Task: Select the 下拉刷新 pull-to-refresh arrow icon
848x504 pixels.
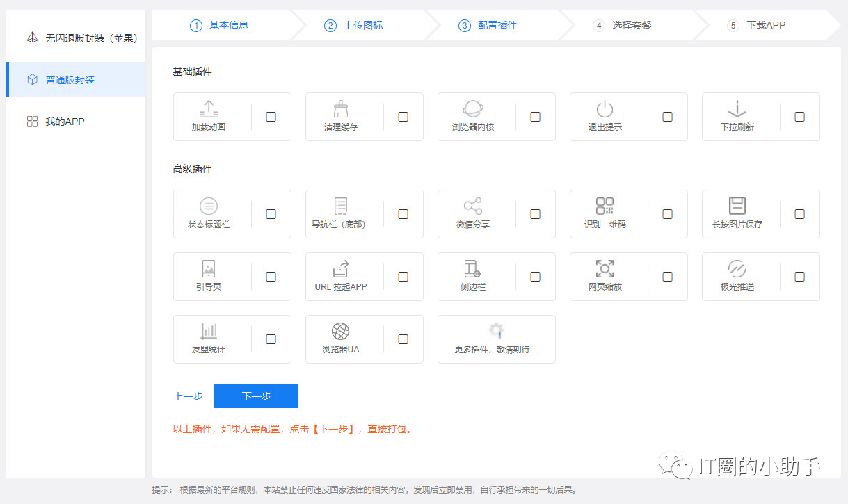Action: (x=737, y=111)
